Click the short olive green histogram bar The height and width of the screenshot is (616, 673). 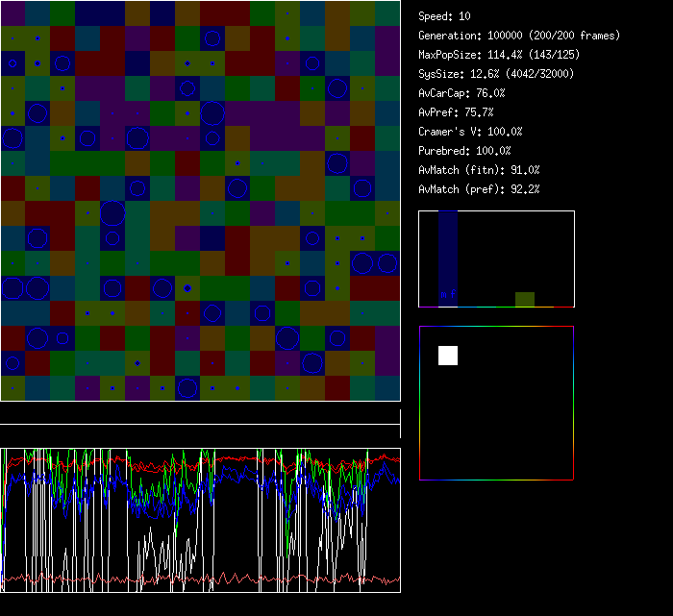(524, 299)
